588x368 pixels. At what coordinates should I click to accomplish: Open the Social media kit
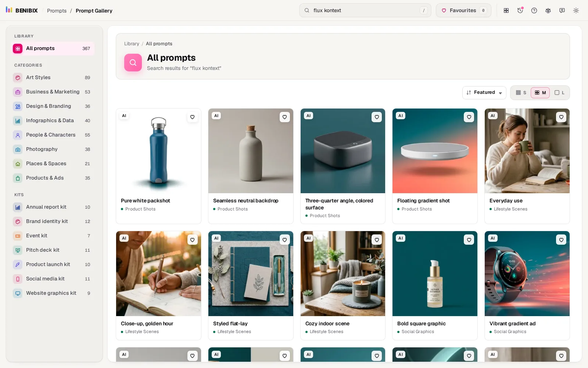53,279
